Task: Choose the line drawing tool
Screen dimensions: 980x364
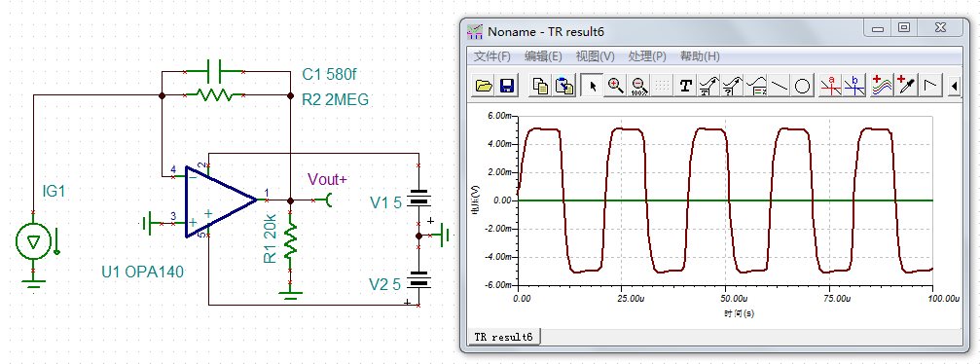Action: click(x=780, y=86)
